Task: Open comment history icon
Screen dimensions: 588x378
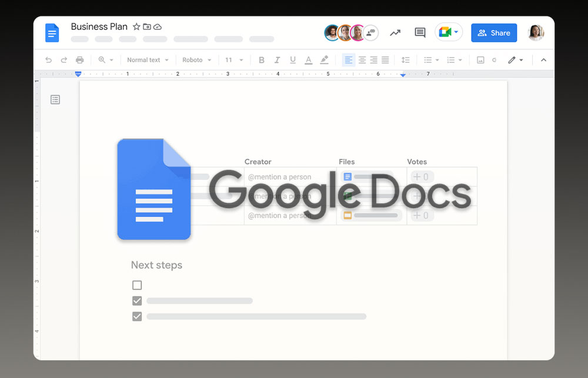Action: pos(420,33)
